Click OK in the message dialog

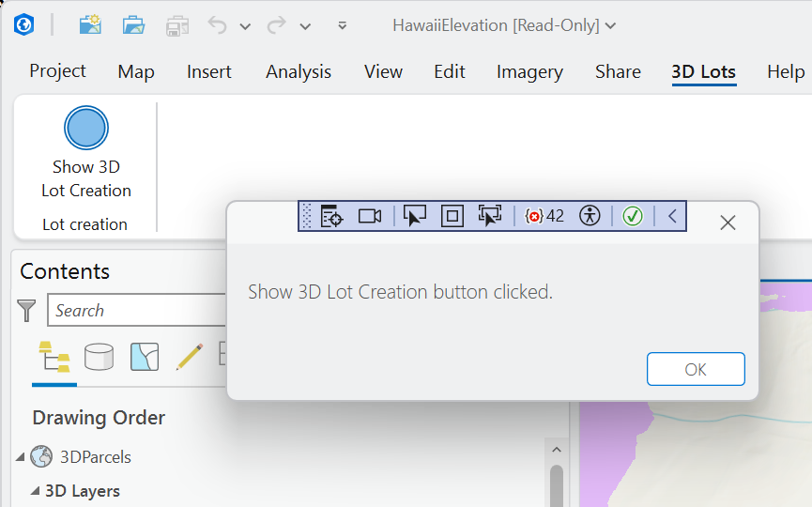click(x=696, y=369)
